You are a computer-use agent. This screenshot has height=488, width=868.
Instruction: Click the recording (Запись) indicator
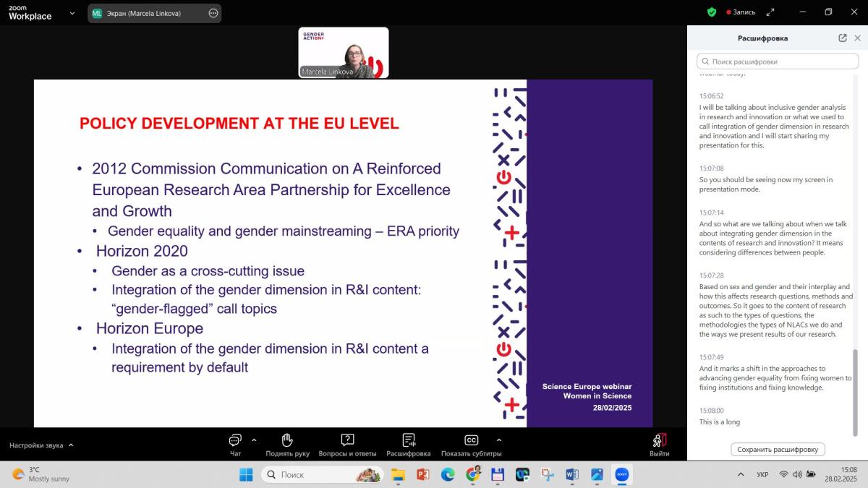click(x=741, y=12)
